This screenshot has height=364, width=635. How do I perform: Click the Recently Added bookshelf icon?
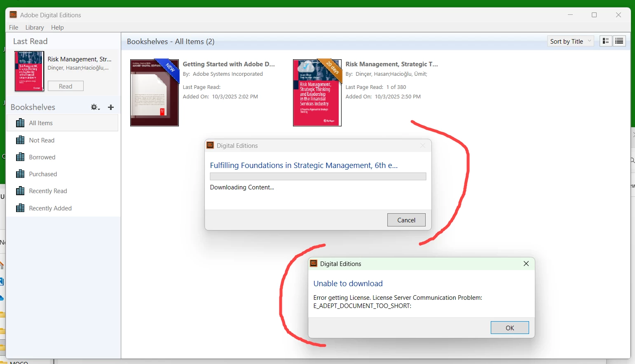(20, 208)
